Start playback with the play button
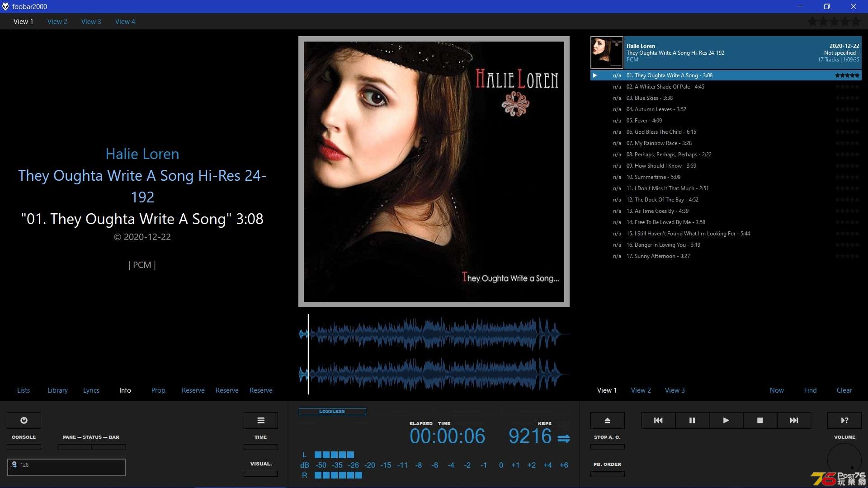The width and height of the screenshot is (868, 488). [x=726, y=420]
